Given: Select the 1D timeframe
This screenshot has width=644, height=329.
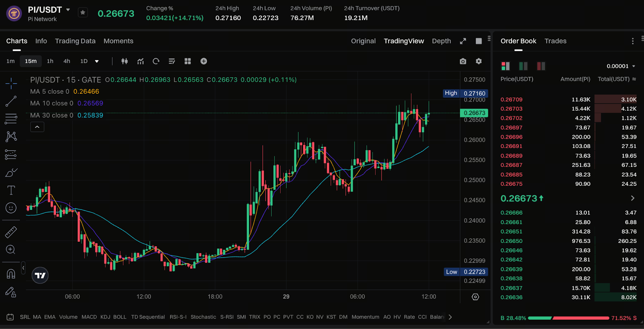Looking at the screenshot, I should pos(84,61).
